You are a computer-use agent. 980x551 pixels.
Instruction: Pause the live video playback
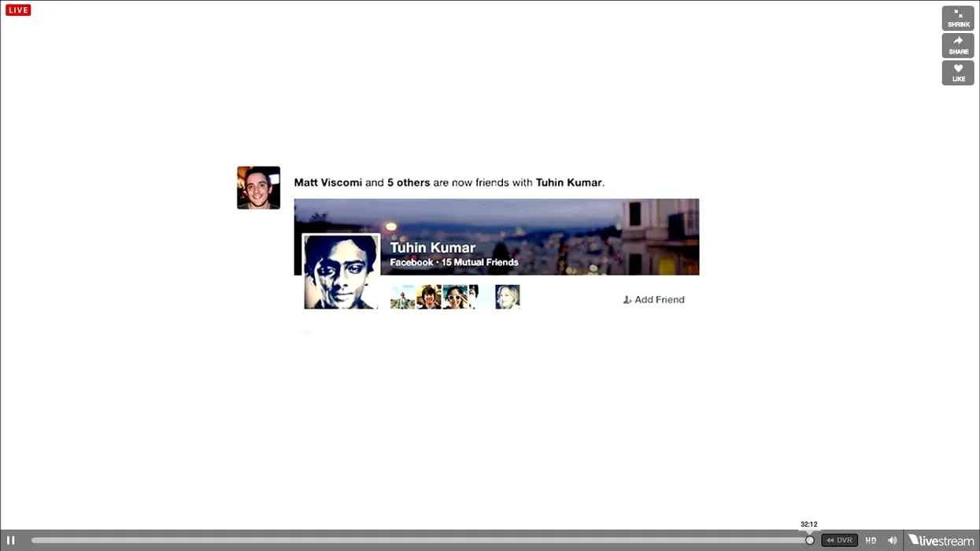pos(11,540)
